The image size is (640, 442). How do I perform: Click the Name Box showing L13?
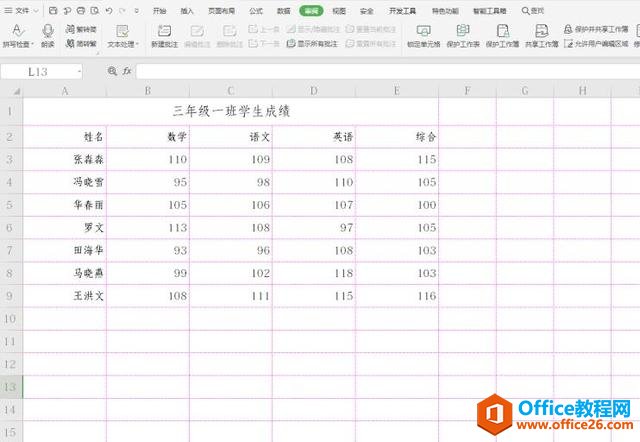click(38, 72)
